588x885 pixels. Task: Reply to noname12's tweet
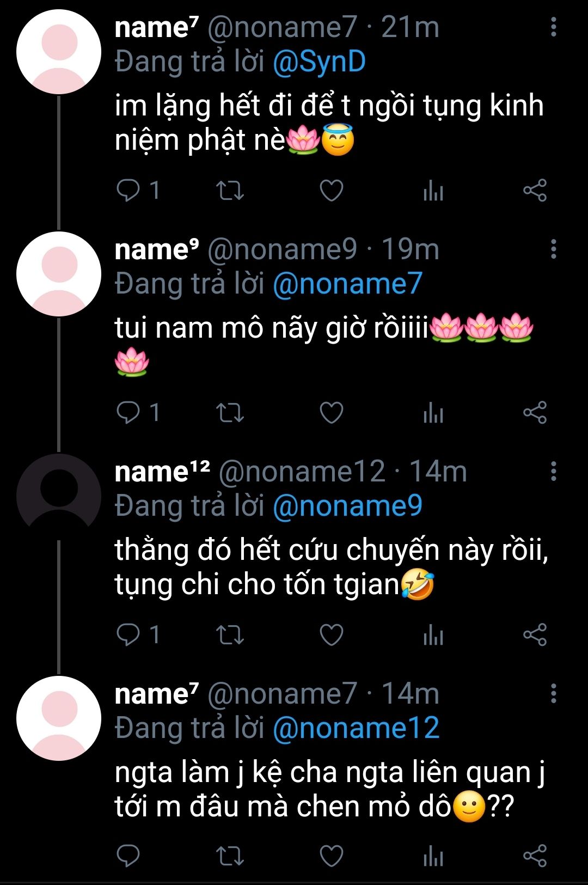tap(129, 635)
